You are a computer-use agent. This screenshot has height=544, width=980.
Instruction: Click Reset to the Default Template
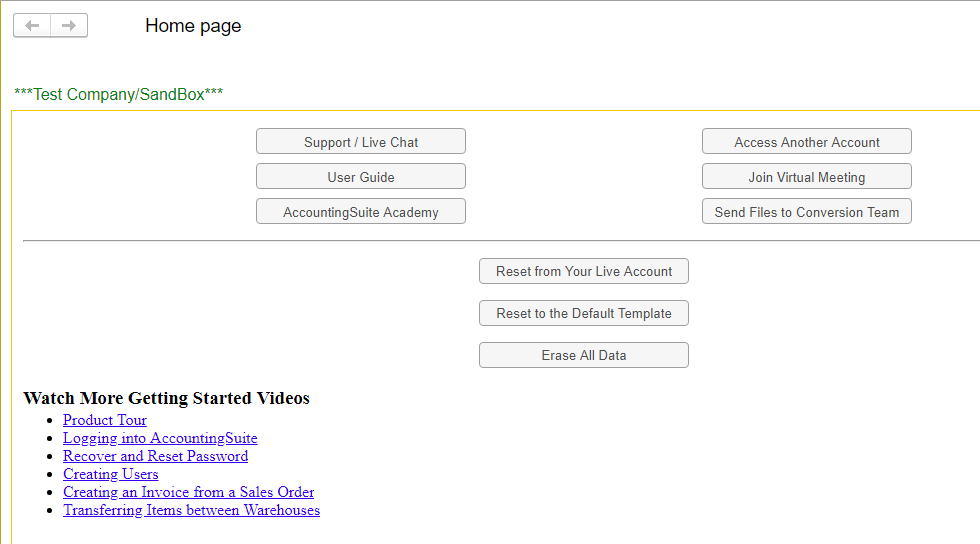click(x=584, y=313)
